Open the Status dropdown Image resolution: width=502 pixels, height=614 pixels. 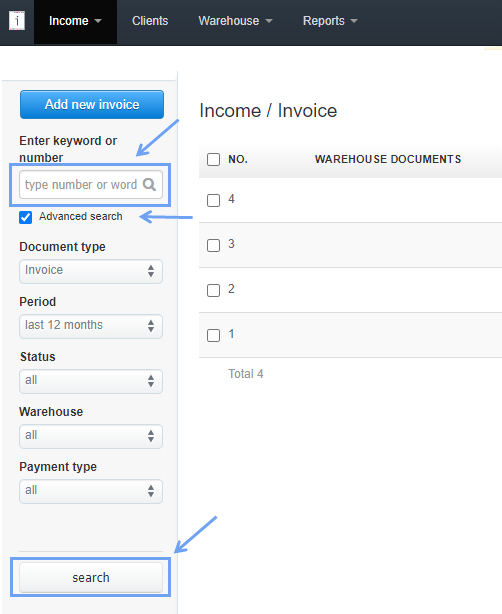91,381
